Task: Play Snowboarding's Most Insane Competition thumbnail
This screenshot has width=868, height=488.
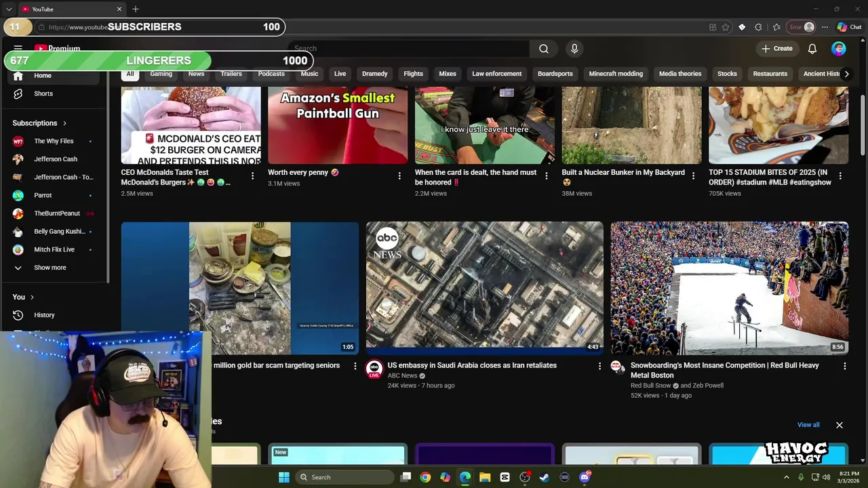Action: tap(729, 288)
